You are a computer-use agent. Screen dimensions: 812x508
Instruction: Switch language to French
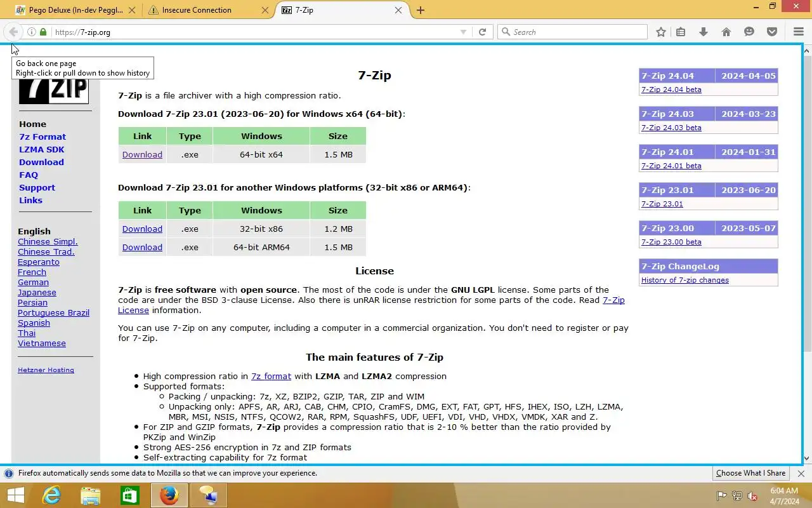point(32,272)
